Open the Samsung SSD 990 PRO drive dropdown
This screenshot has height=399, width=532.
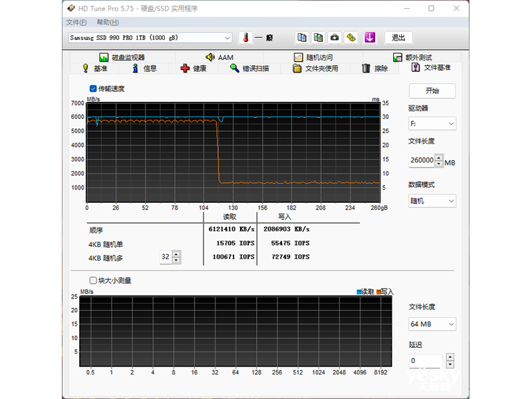pos(150,38)
